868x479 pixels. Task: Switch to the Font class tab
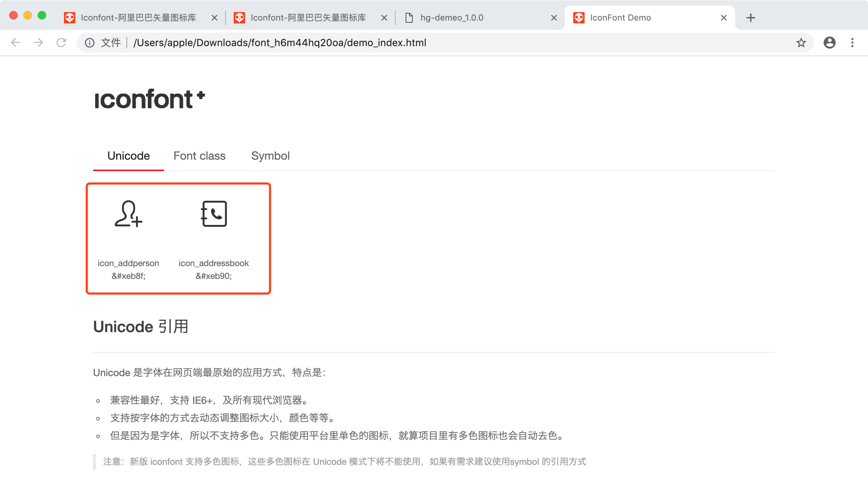[x=199, y=156]
